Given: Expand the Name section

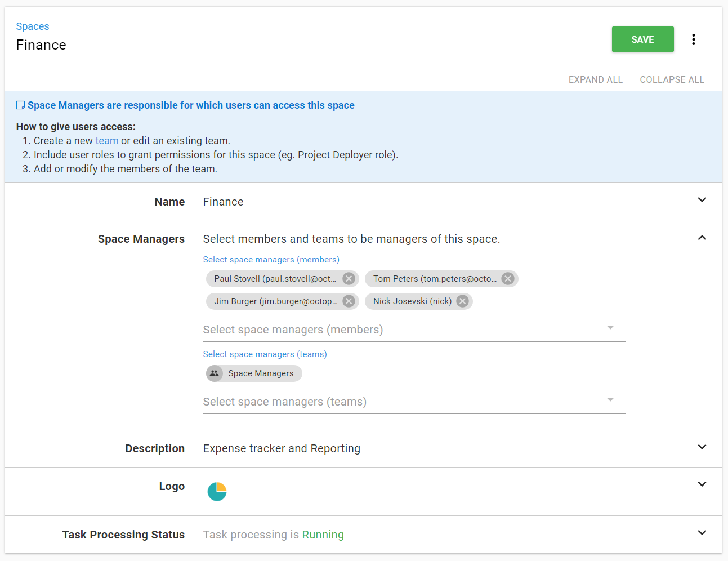Looking at the screenshot, I should pos(702,199).
